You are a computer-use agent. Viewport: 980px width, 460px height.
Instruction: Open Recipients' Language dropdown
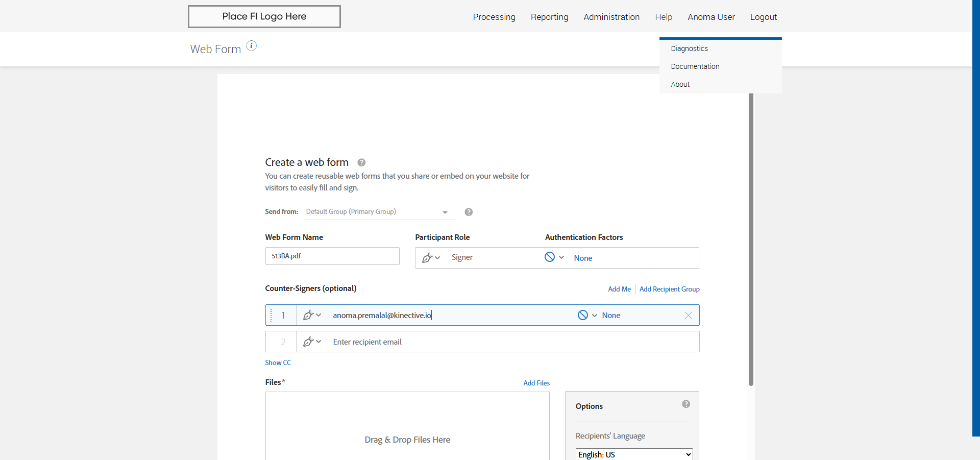coord(634,454)
